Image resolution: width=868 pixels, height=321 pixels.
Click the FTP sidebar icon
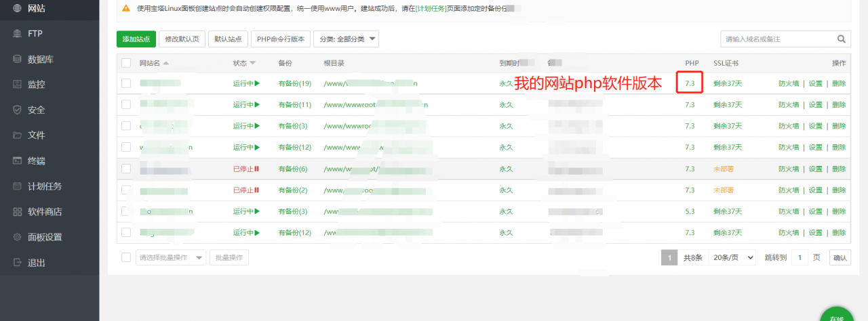17,33
